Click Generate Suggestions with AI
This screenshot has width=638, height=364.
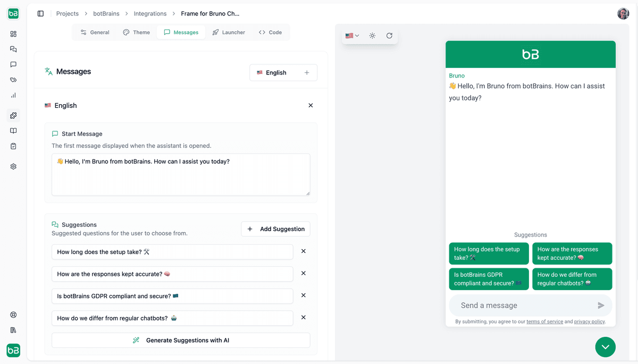181,340
